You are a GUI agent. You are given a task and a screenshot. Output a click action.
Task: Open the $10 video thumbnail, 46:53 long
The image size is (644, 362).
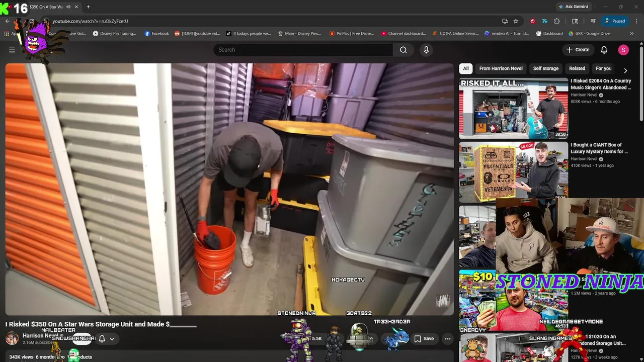(x=513, y=300)
